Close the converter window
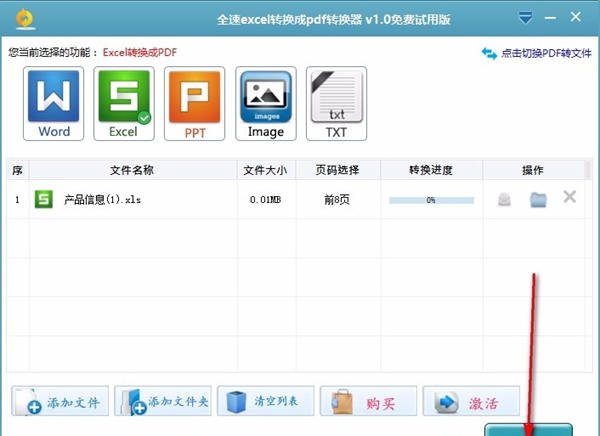The image size is (600, 436). 576,16
